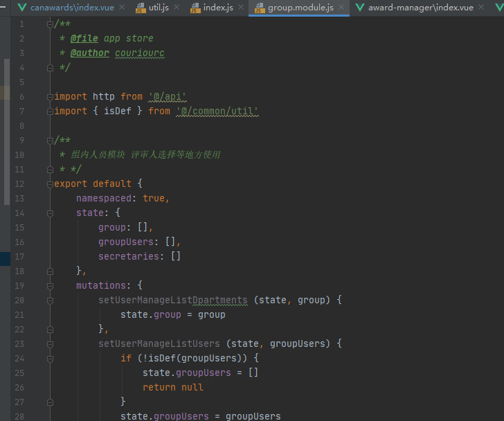Viewport: 504px width, 421px height.
Task: Select the index.js editor tab
Action: (217, 8)
